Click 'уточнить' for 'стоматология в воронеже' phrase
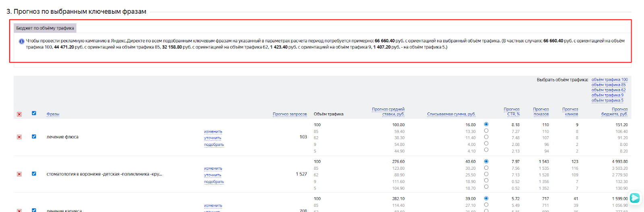This screenshot has height=212, width=644. pos(213,175)
